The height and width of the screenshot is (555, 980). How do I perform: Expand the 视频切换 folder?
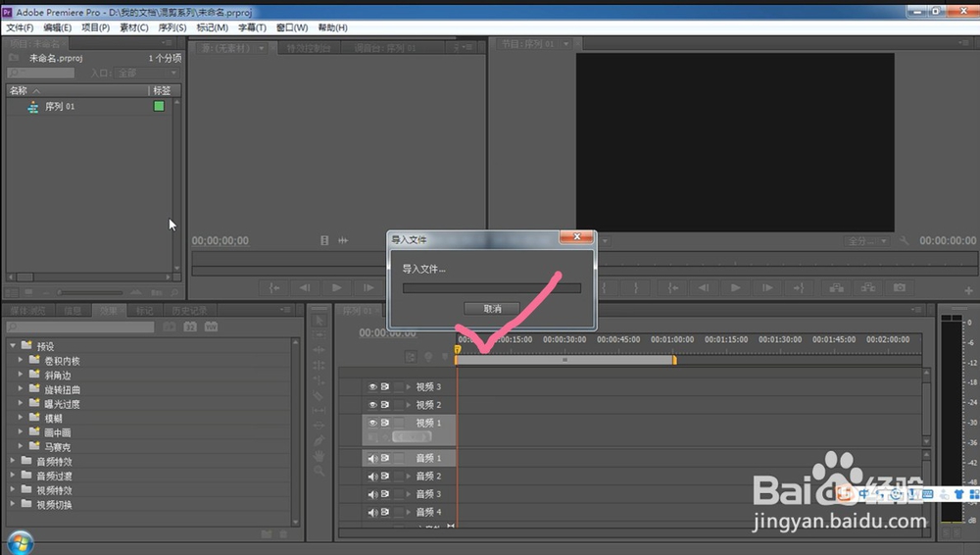(13, 504)
